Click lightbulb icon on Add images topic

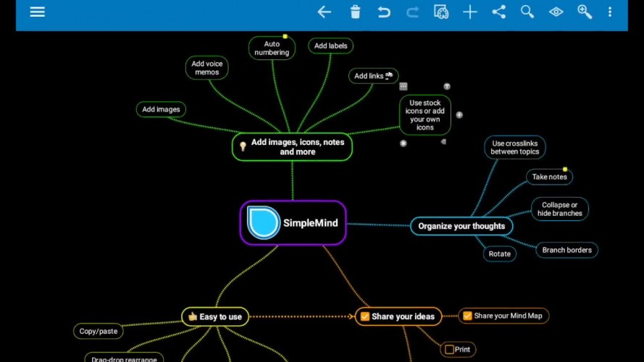pos(243,146)
